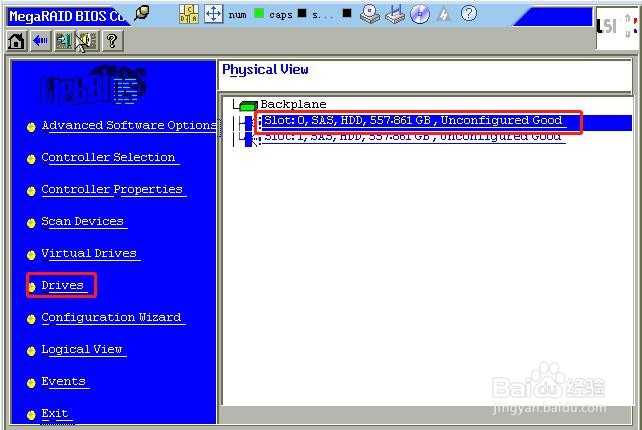The height and width of the screenshot is (430, 642).
Task: Click the Slot 0 drive icon
Action: [x=249, y=122]
